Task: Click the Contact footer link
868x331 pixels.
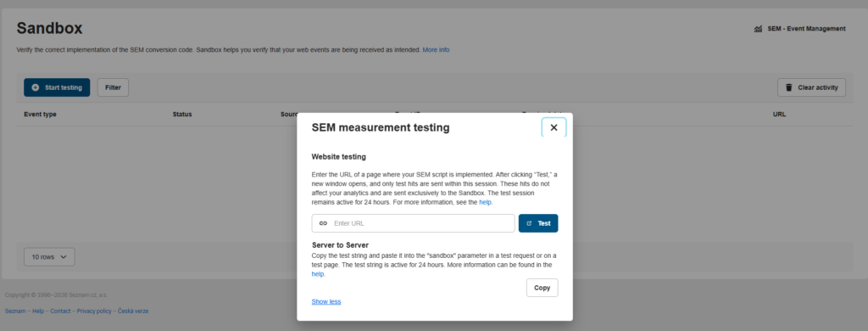Action: 60,311
